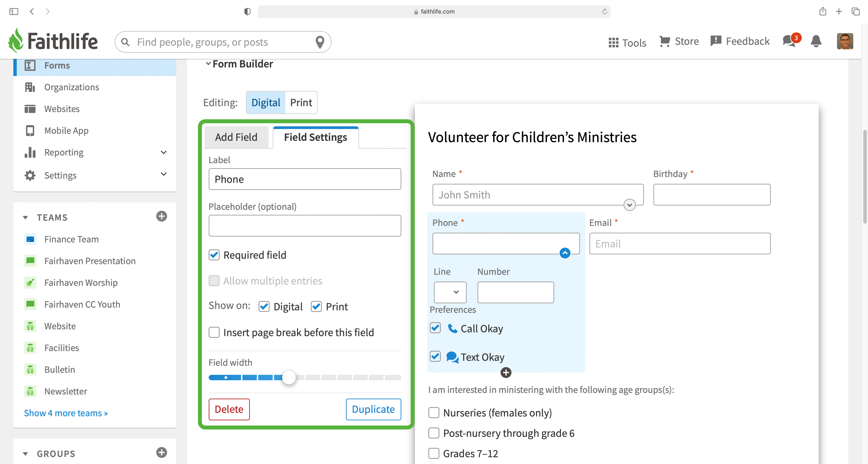Uncheck Text Okay preference
This screenshot has width=868, height=464.
[435, 356]
